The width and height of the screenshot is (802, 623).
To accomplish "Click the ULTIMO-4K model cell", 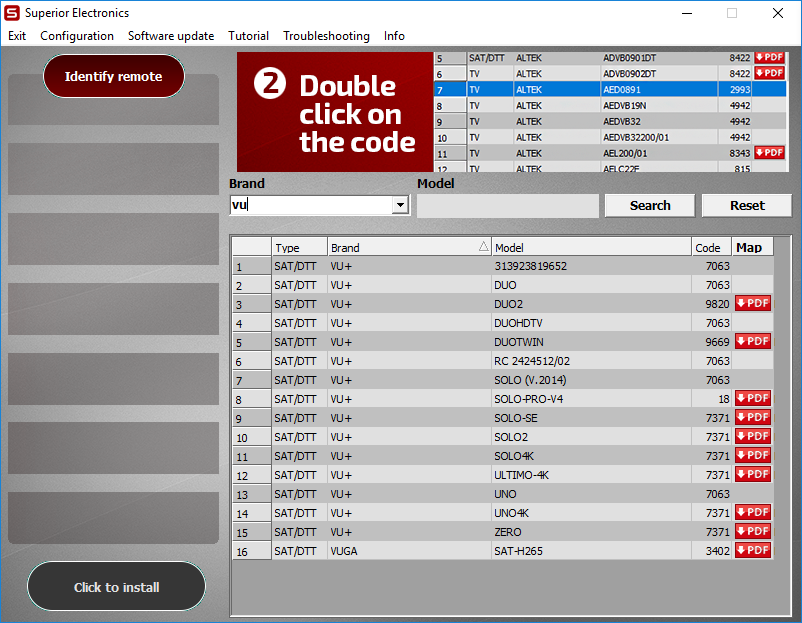I will tap(591, 475).
